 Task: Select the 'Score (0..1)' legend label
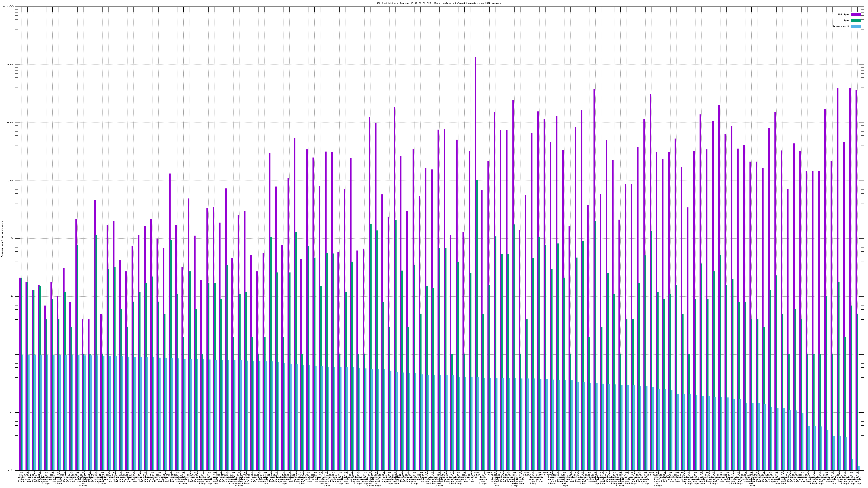[x=841, y=26]
